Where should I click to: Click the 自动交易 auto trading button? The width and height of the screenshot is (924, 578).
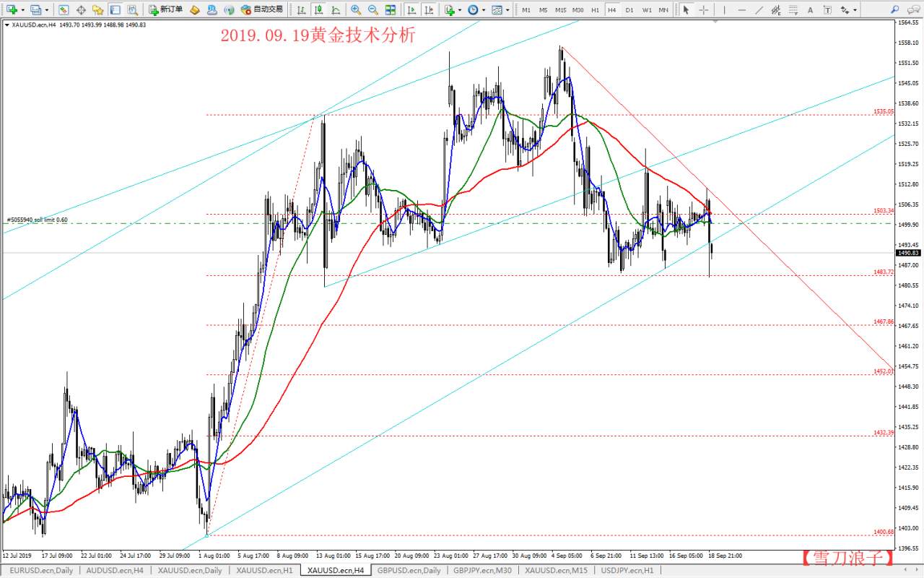point(262,10)
